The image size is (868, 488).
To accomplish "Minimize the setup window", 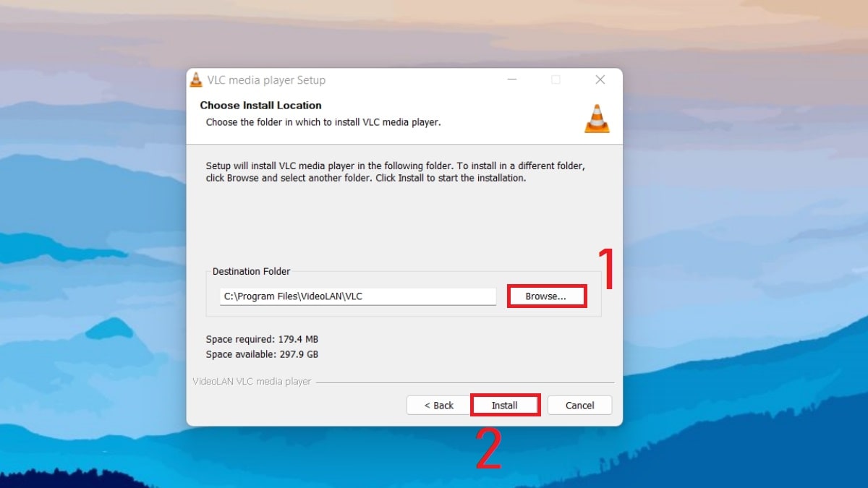I will click(512, 80).
